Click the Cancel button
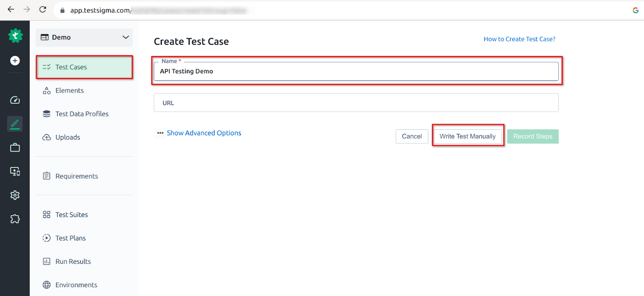Screen dimensions: 644x296 412,137
